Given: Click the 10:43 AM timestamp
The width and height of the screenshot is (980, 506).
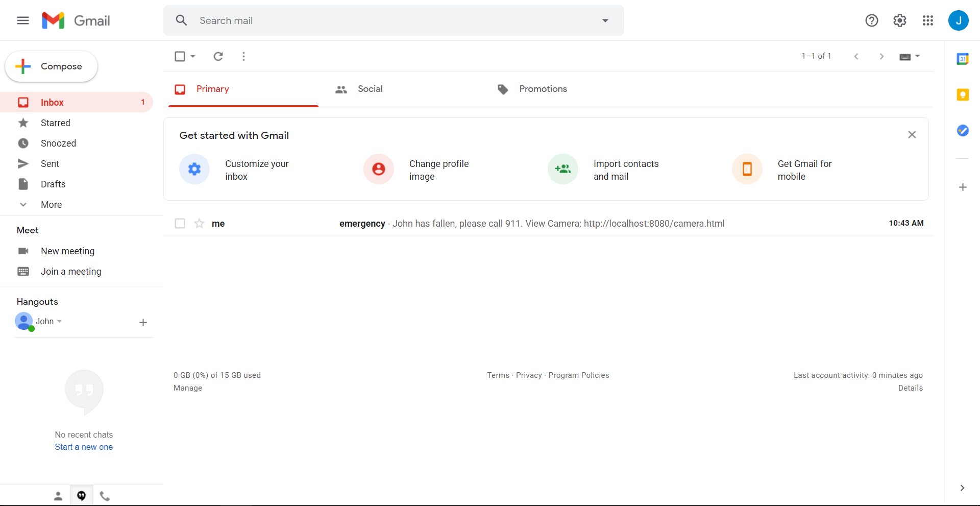Looking at the screenshot, I should (906, 223).
